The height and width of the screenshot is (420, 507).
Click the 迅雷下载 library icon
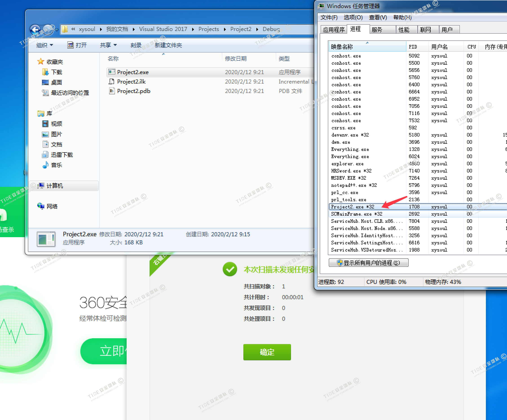coord(45,155)
